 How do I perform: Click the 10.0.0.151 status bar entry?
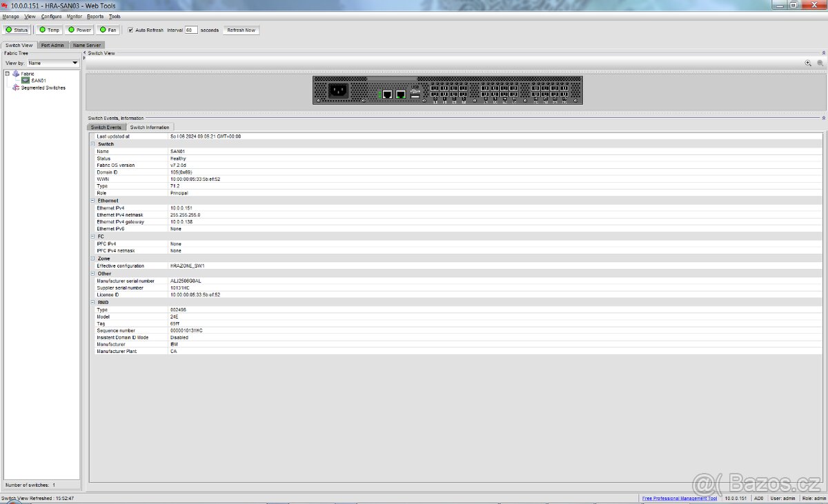coord(736,498)
